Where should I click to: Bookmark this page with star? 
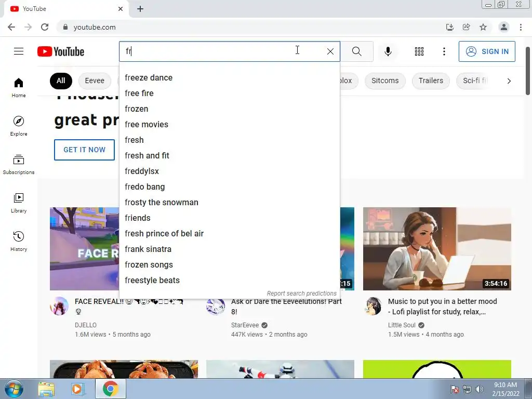(x=483, y=27)
